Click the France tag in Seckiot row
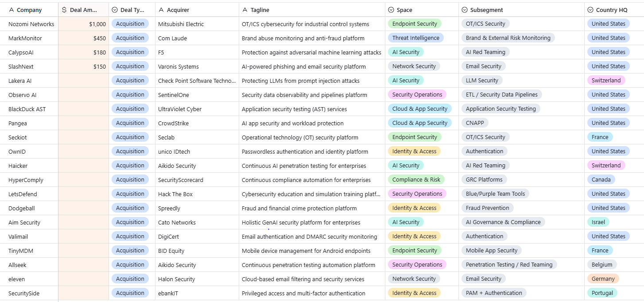This screenshot has width=644, height=302. click(600, 137)
